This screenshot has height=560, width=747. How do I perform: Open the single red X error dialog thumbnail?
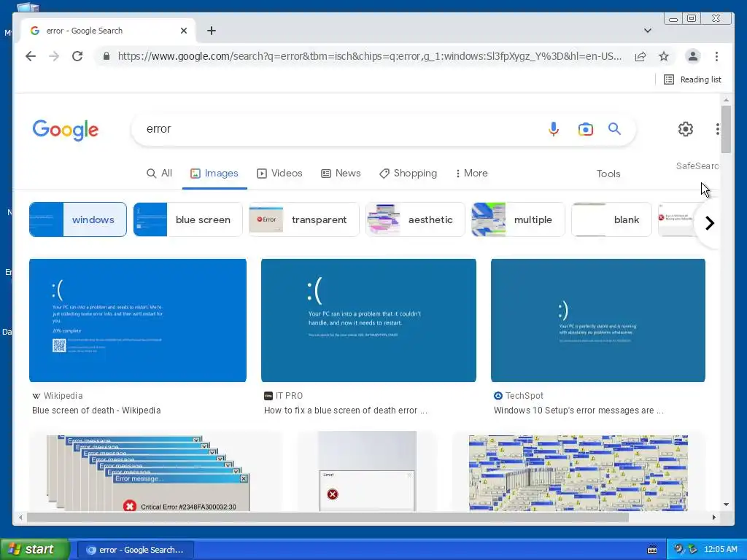click(368, 472)
